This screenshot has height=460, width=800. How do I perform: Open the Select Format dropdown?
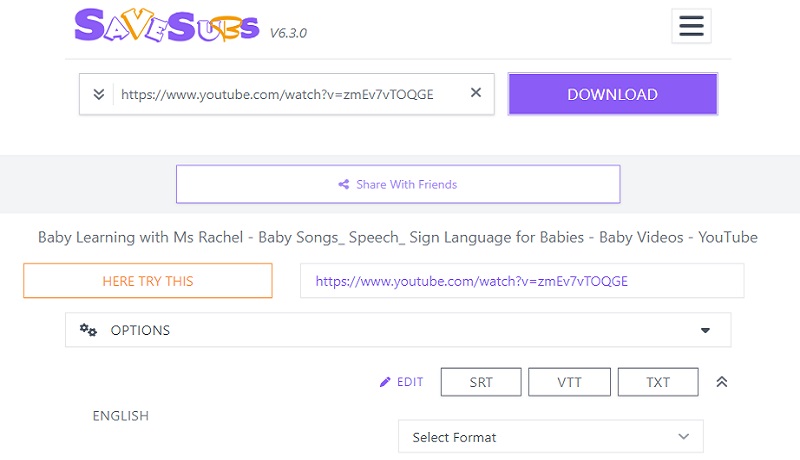[551, 437]
